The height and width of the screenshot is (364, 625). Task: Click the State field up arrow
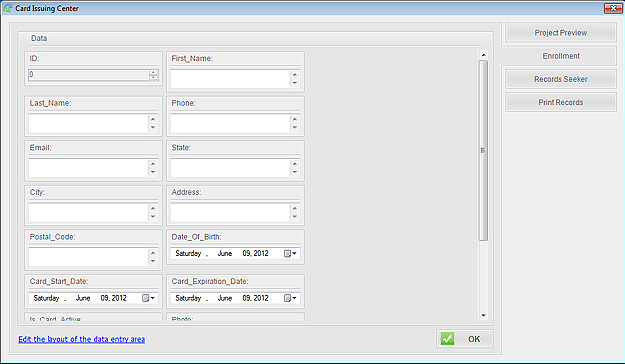click(x=295, y=163)
